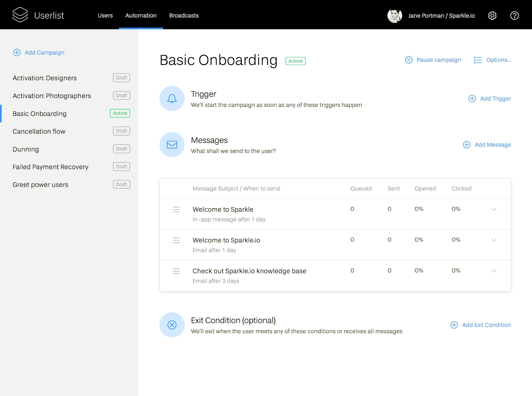The width and height of the screenshot is (532, 396).
Task: Expand the Welcome to Sparkle.io email row
Action: coord(494,240)
